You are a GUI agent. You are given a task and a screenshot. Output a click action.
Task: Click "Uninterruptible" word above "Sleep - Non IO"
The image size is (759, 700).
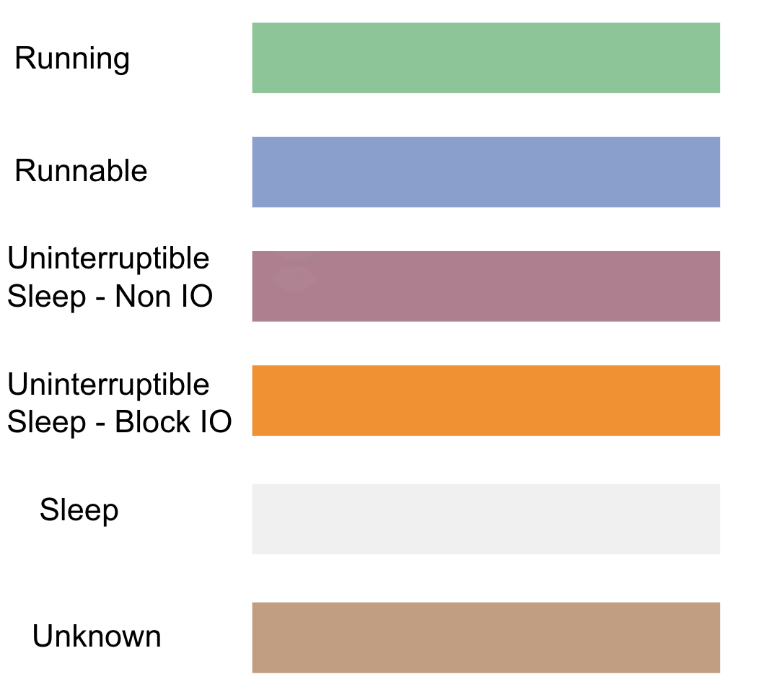(x=108, y=258)
